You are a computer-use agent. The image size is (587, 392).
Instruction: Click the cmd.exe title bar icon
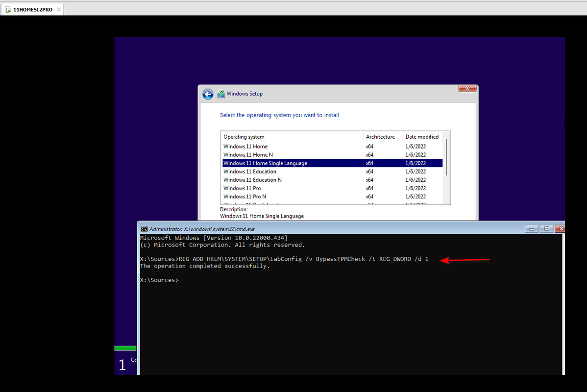coord(144,229)
